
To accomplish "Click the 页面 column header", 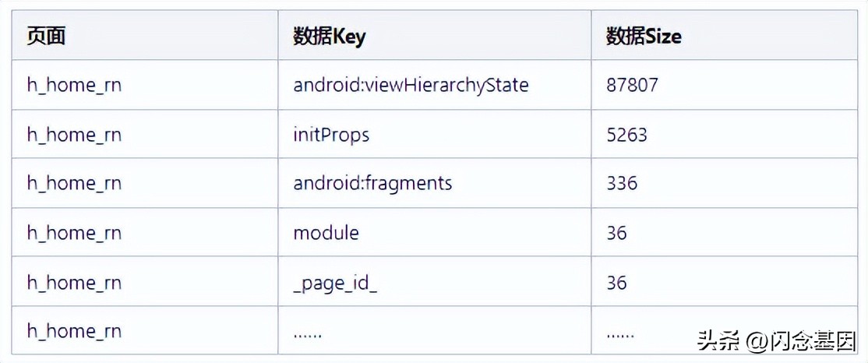I will pyautogui.click(x=46, y=36).
